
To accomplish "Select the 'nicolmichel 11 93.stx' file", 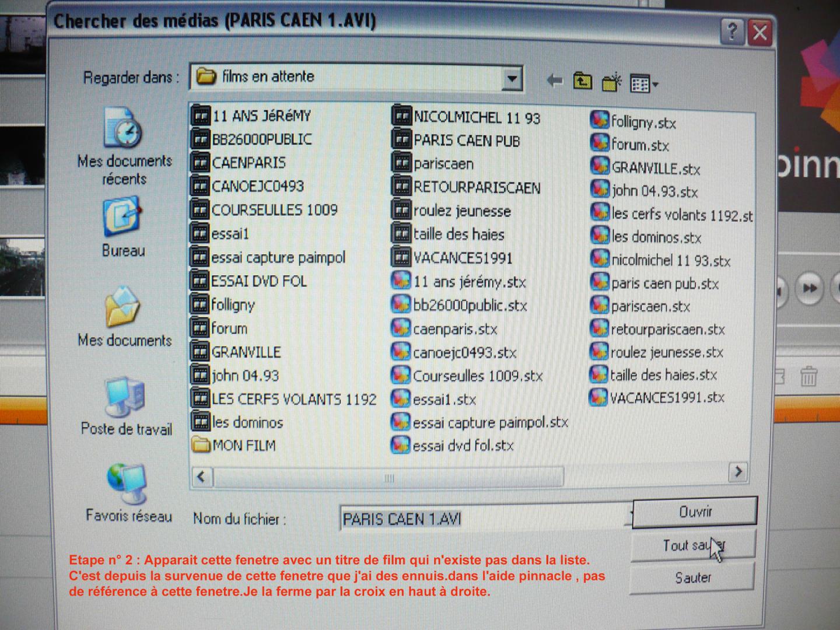I will click(x=660, y=260).
